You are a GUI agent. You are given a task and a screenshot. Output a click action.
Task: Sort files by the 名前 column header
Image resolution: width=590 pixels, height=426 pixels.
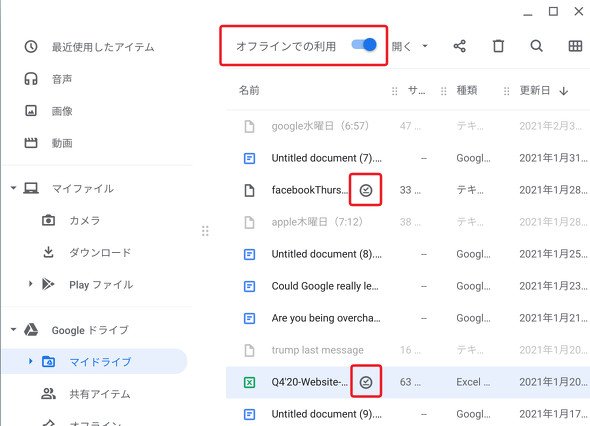249,90
